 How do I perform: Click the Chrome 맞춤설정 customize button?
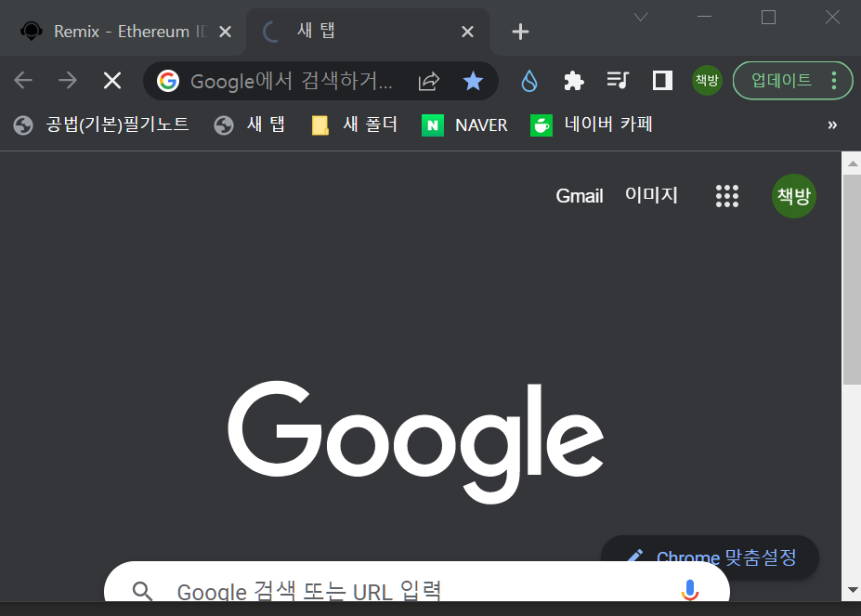tap(710, 557)
